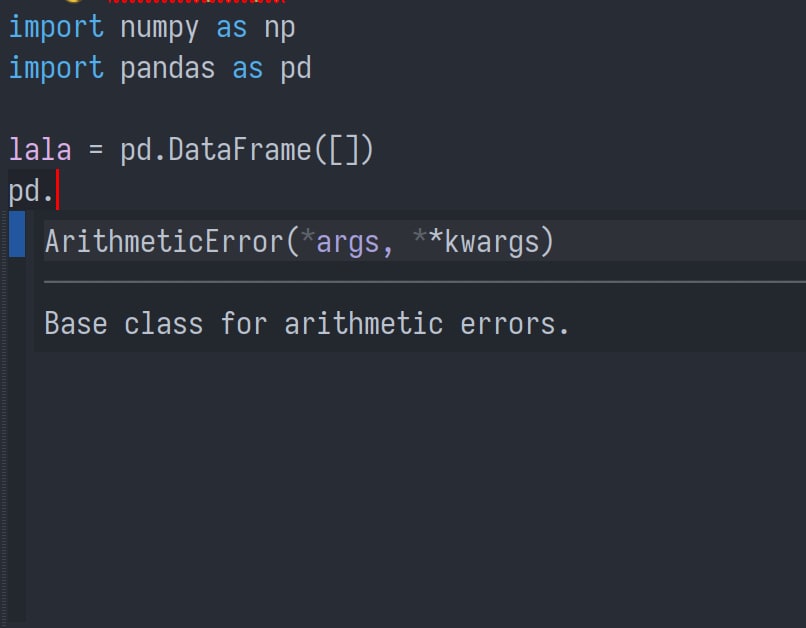806x628 pixels.
Task: Place cursor in 'import numpy as np' line
Action: pos(152,27)
